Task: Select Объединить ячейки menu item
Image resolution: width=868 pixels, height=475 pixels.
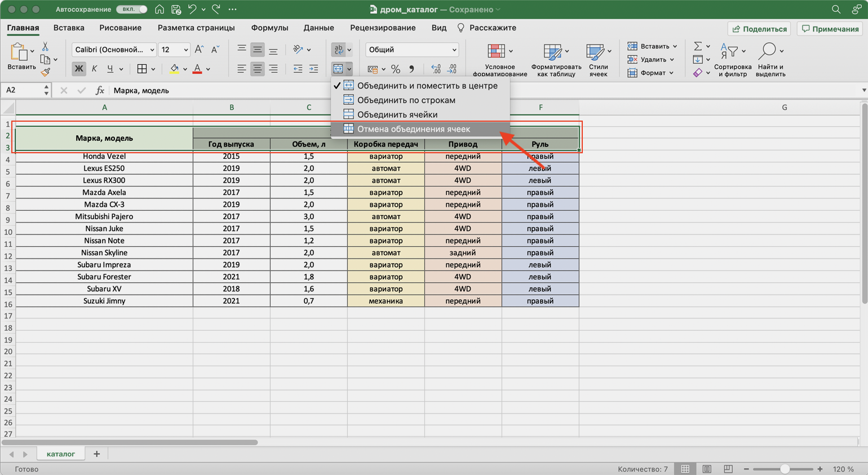Action: click(x=420, y=114)
